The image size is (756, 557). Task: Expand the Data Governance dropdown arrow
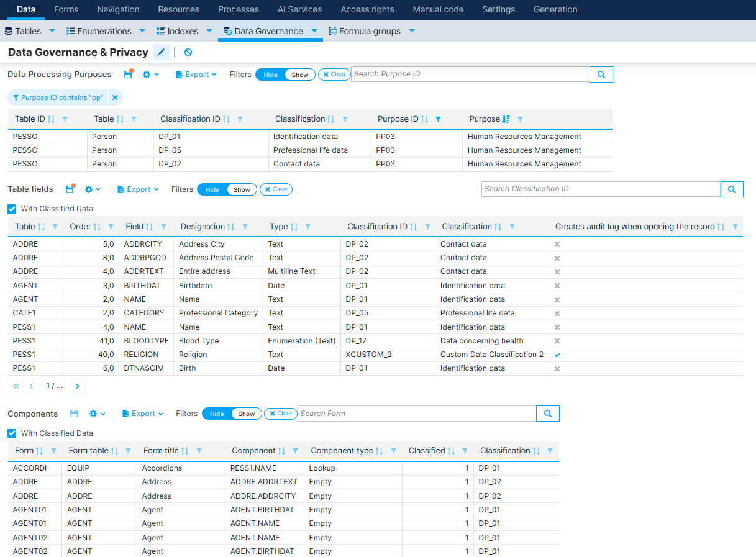314,31
